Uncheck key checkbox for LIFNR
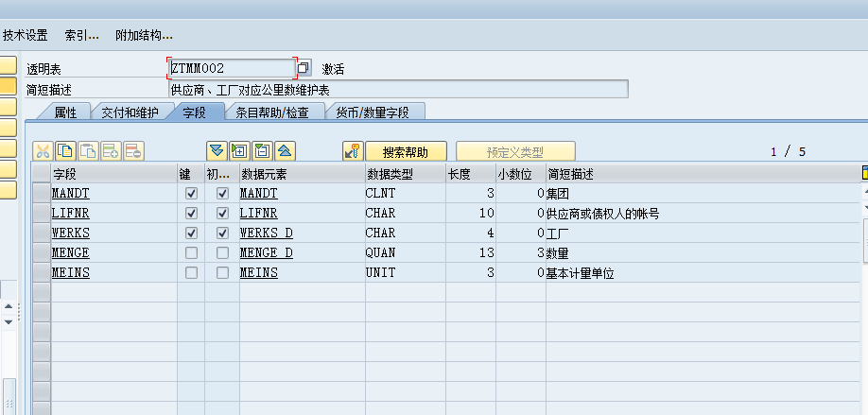Viewport: 868px width, 415px height. pos(192,213)
